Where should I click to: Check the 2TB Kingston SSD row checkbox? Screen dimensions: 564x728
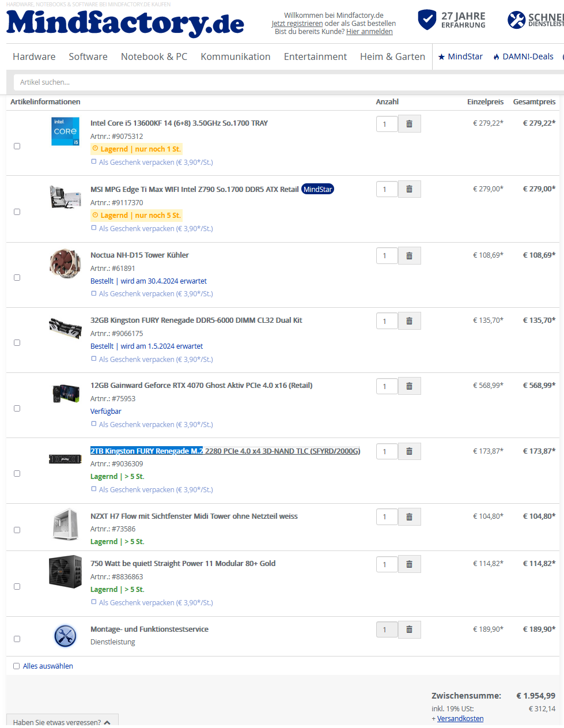pyautogui.click(x=17, y=474)
